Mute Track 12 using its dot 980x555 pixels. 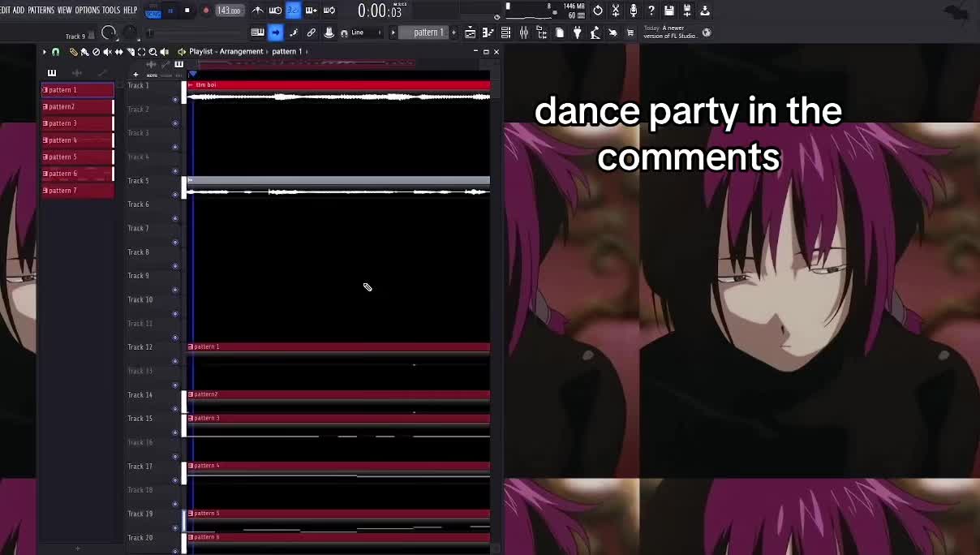[x=175, y=361]
